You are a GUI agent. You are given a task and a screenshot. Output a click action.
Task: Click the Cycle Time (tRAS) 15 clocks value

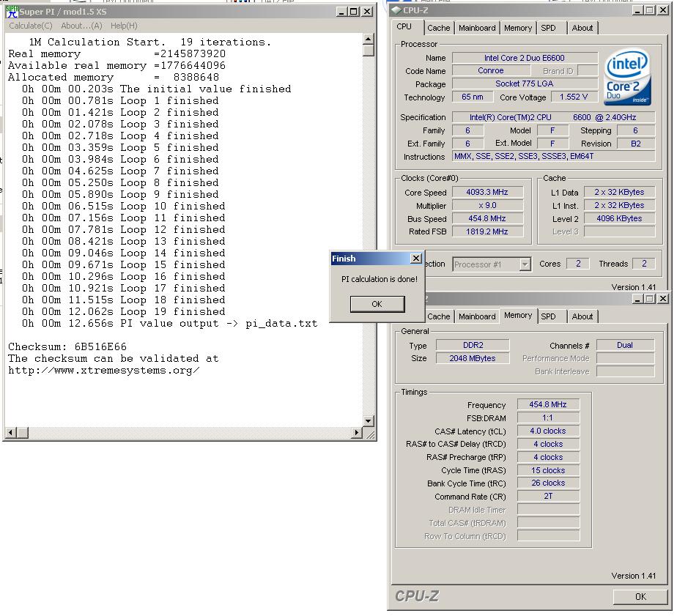coord(548,470)
